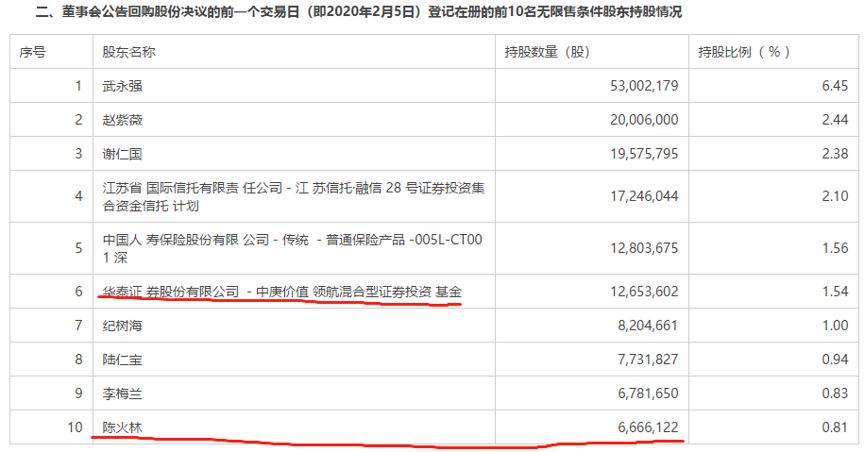Click share count 7,731,827
Screen dimensions: 865x452
(x=648, y=360)
